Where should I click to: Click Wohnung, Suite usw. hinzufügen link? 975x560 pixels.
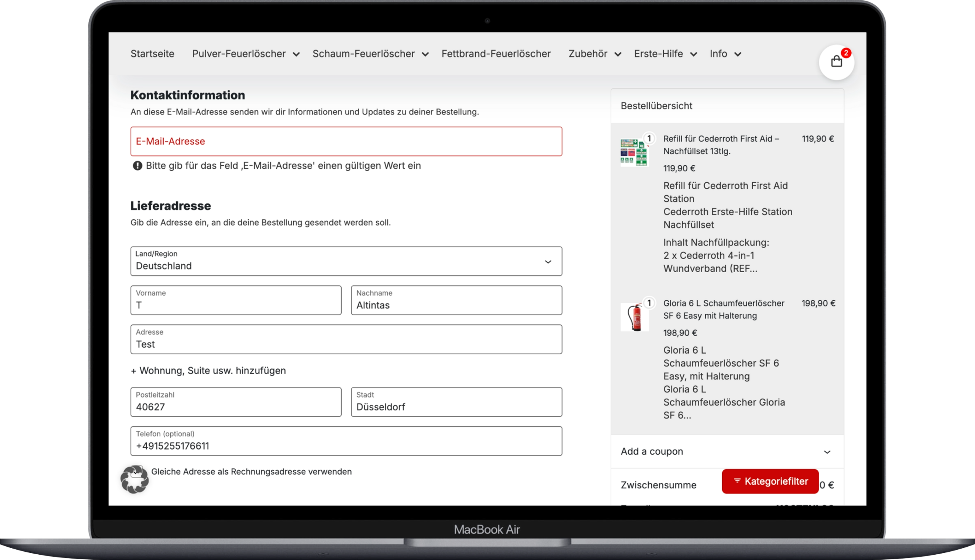tap(208, 371)
